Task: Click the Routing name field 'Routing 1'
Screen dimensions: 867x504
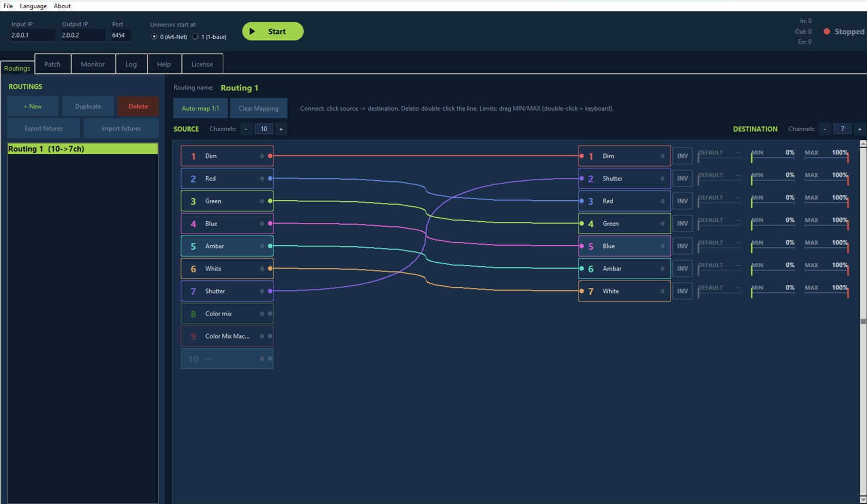Action: coord(240,88)
